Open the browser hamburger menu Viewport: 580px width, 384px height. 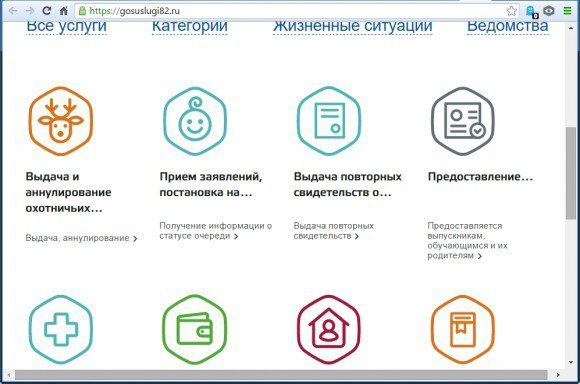(567, 11)
